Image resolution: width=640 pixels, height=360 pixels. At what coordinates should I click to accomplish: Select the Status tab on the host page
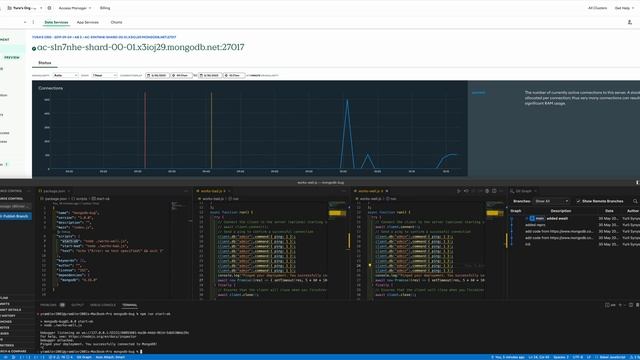pyautogui.click(x=44, y=63)
